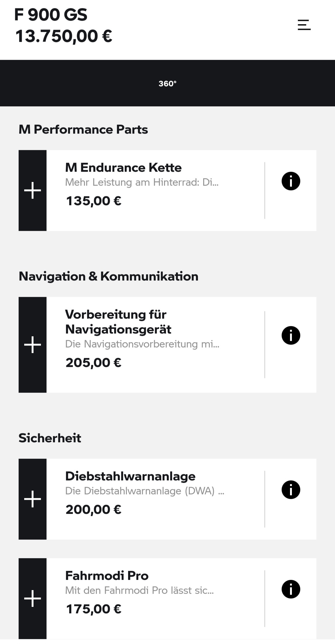Add Diebstahlwarnanlage using its plus button

tap(33, 499)
